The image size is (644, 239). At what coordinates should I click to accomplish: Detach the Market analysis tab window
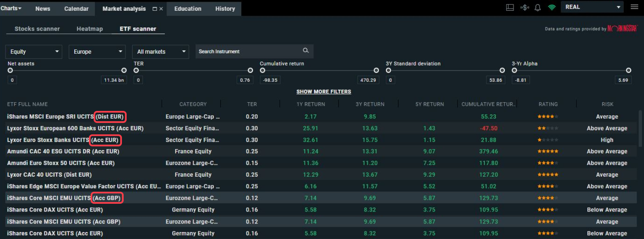155,9
